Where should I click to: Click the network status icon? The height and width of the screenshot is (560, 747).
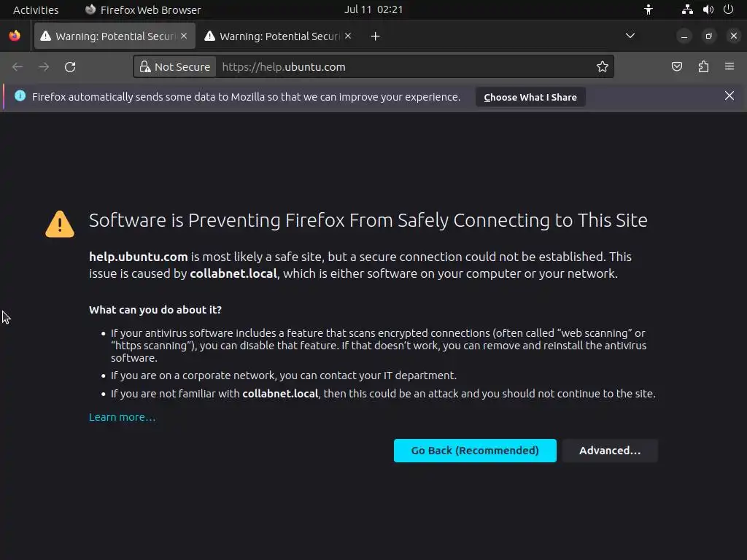point(687,9)
